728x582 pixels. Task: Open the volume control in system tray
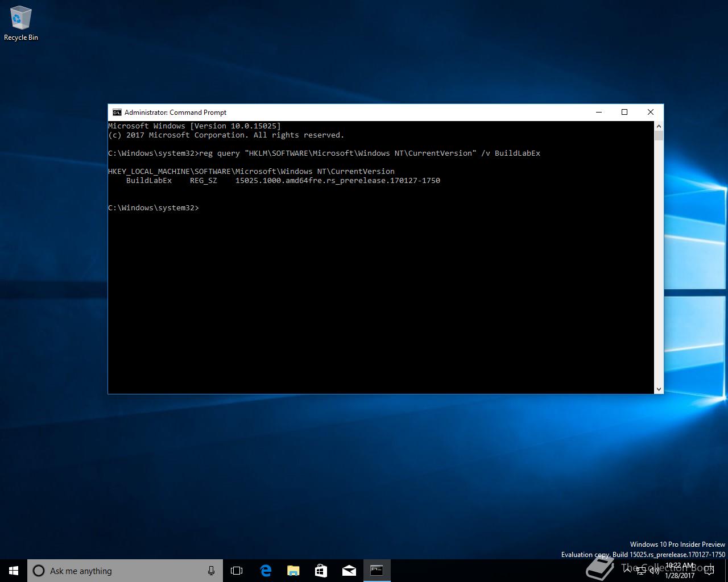click(x=655, y=571)
